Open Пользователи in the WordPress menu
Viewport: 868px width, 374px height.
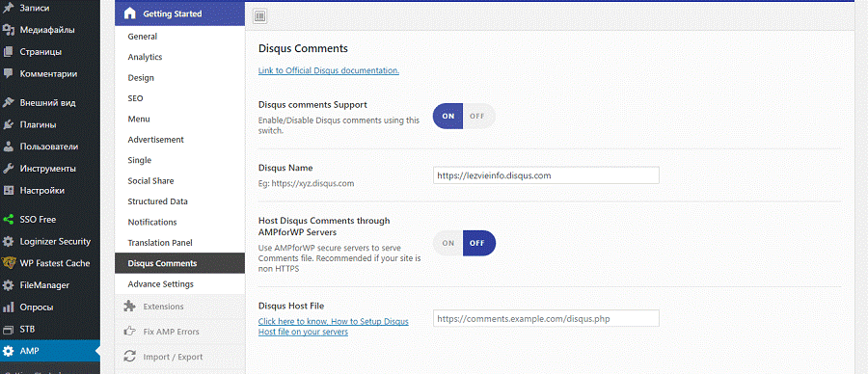coord(50,147)
